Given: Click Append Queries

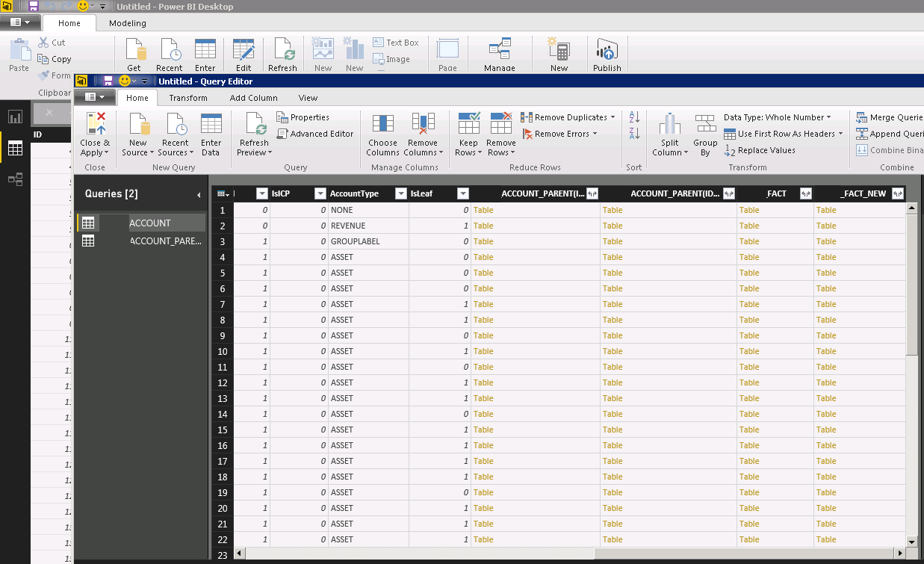Looking at the screenshot, I should [889, 134].
